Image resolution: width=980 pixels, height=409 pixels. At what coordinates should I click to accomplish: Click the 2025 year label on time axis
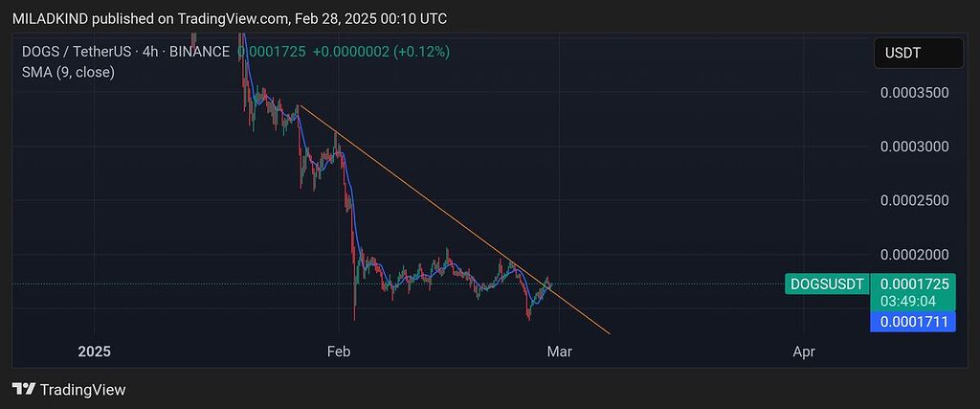coord(94,352)
